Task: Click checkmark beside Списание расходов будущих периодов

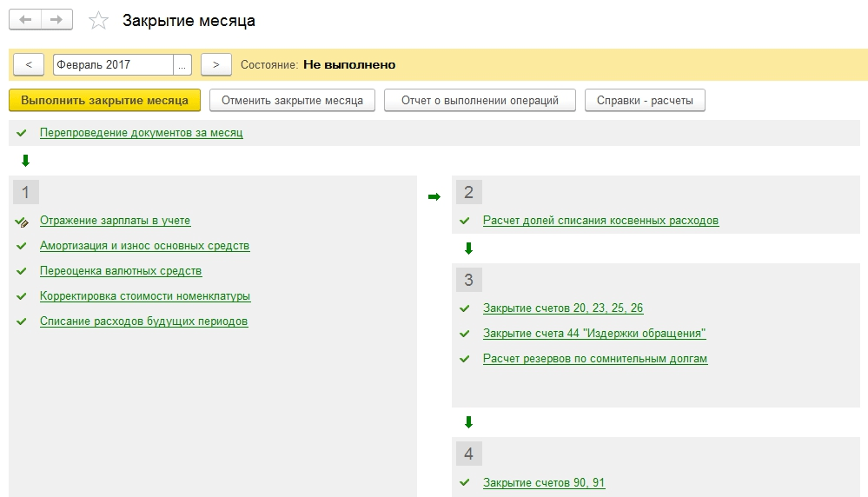Action: (21, 321)
